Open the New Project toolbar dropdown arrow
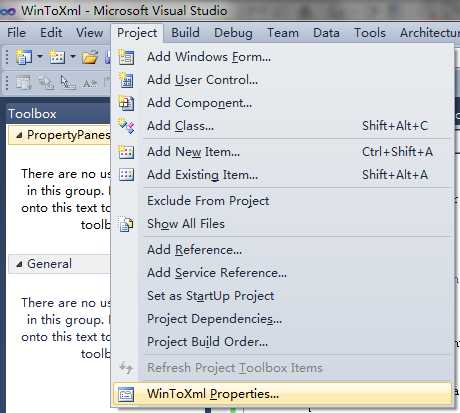Image resolution: width=460 pixels, height=413 pixels. pos(40,57)
